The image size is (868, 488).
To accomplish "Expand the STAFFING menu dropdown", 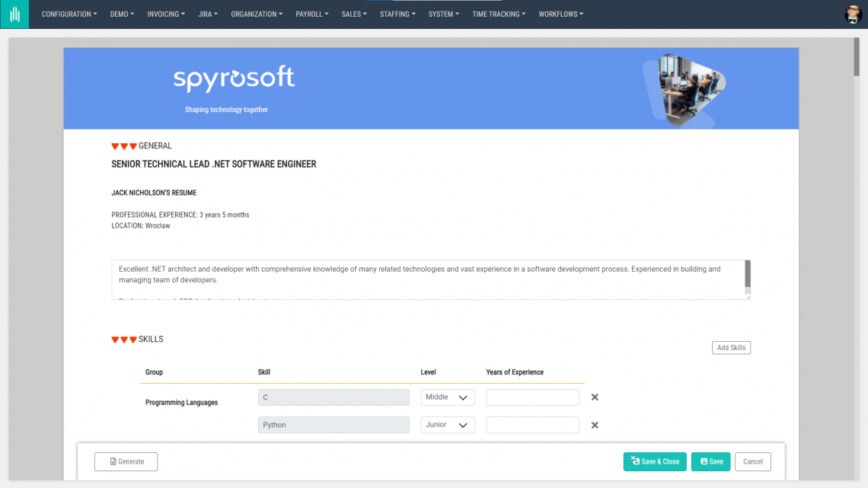I will click(397, 14).
